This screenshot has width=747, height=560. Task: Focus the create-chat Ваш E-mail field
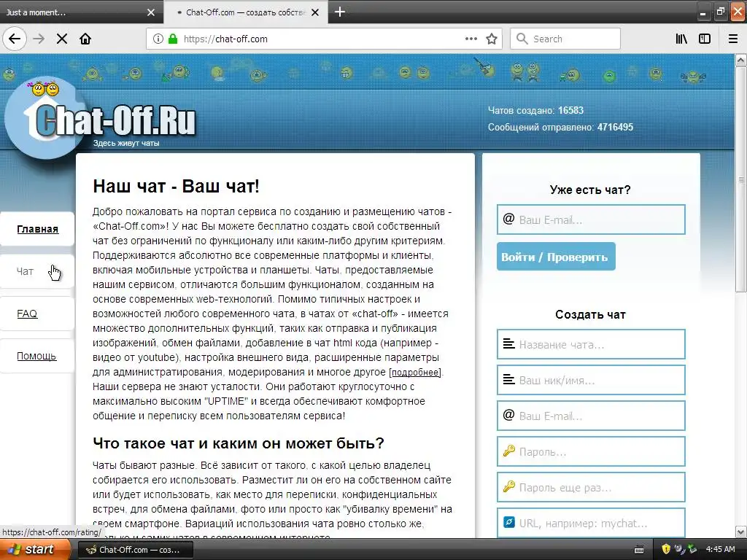click(591, 416)
